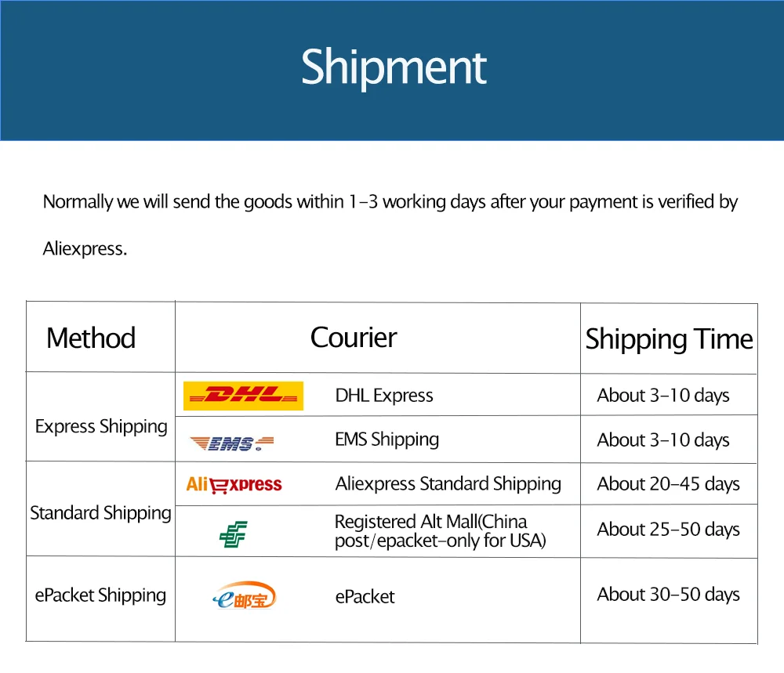Click the Courier column header
Viewport: 784px width, 673px height.
(x=354, y=338)
